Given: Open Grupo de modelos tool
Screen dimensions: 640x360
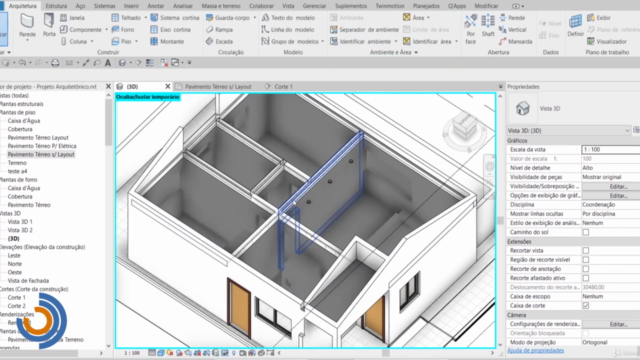Looking at the screenshot, I should (290, 42).
